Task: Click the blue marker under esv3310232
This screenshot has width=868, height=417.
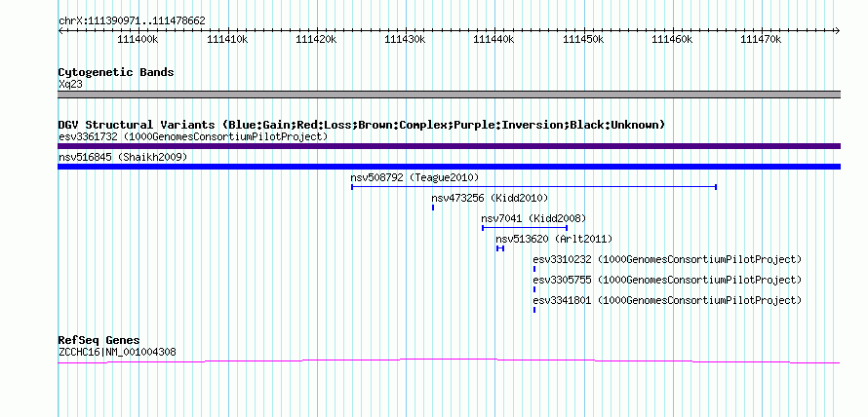Action: pyautogui.click(x=534, y=269)
